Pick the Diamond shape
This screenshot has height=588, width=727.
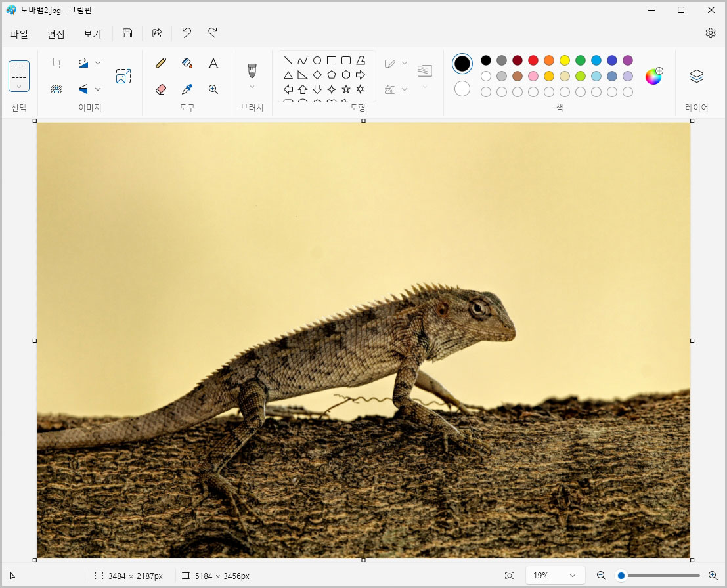[x=317, y=75]
